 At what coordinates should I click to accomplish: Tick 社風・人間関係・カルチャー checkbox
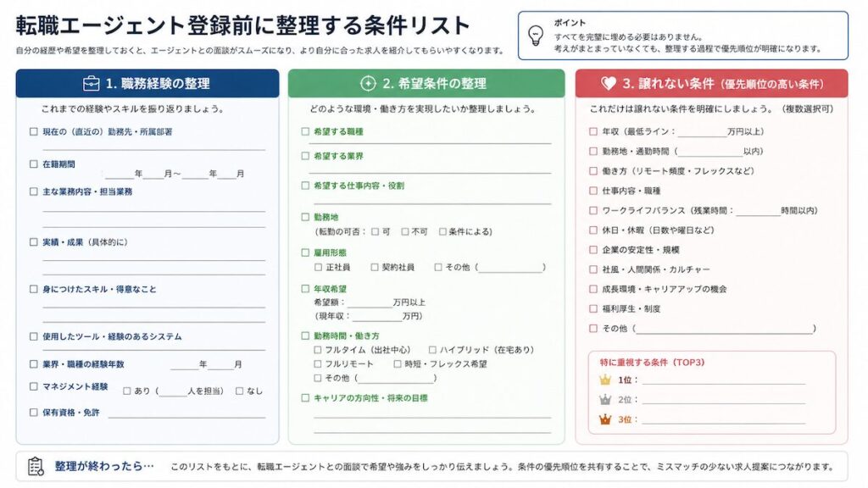pos(593,269)
